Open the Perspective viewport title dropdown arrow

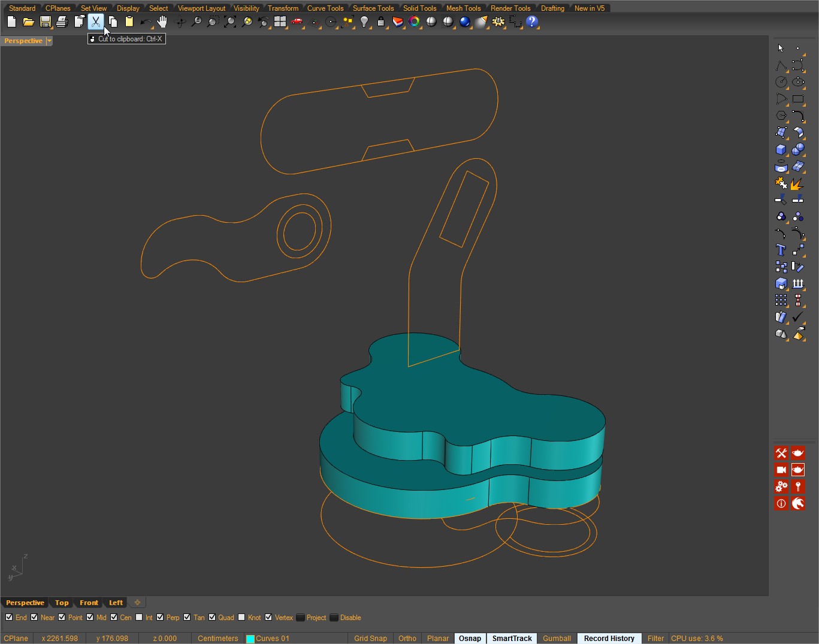pos(49,41)
